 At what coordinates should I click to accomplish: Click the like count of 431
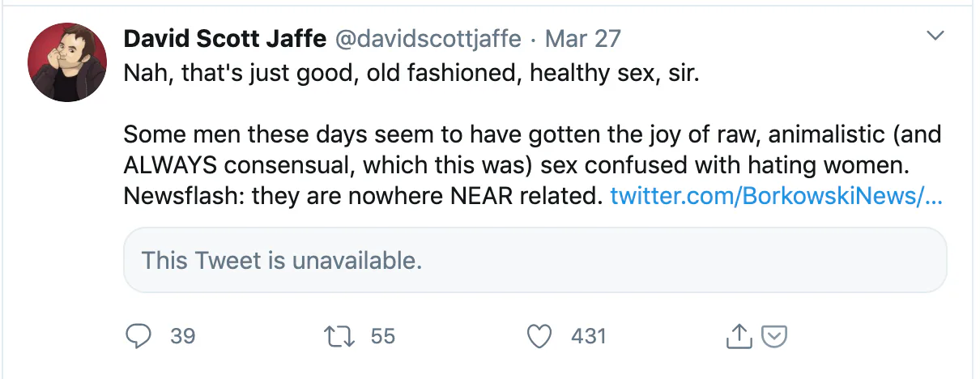[x=589, y=336]
